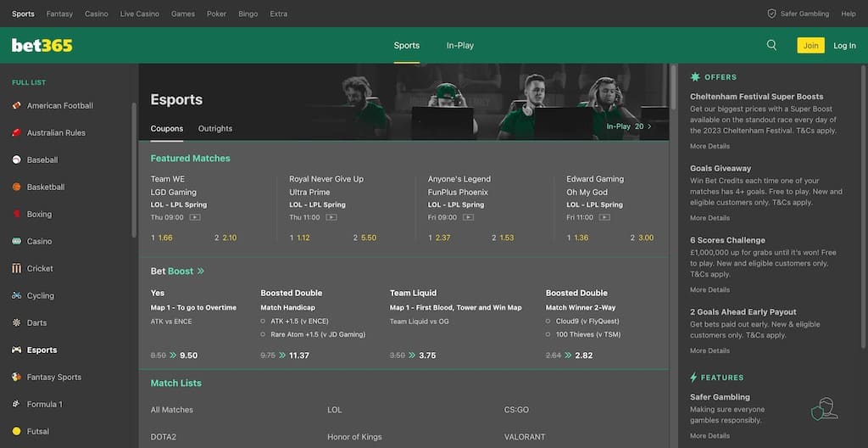Switch to the Coupons tab
The image size is (868, 448).
(167, 129)
